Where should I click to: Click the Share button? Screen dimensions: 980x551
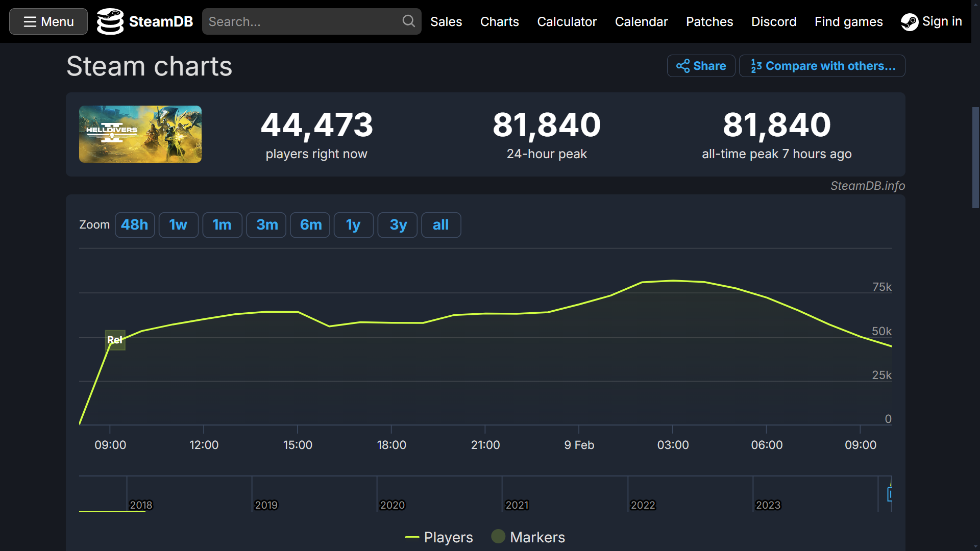701,66
